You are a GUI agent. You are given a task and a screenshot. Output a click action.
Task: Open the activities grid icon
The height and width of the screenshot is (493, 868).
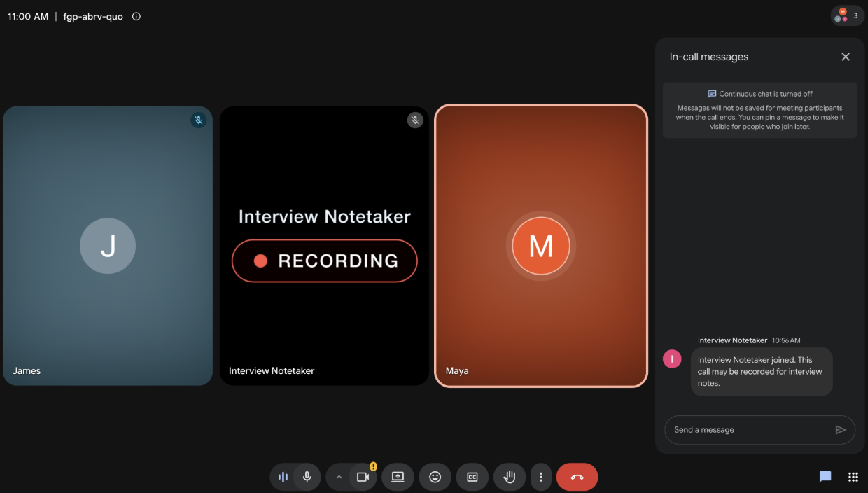coord(853,477)
